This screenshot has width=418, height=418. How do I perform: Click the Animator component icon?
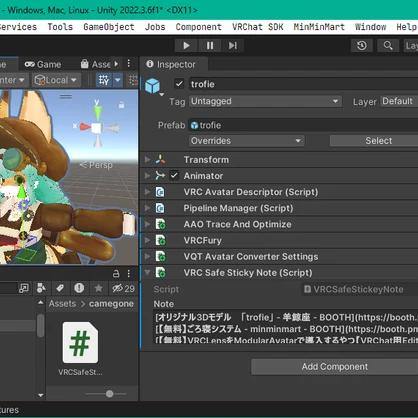[x=160, y=175]
